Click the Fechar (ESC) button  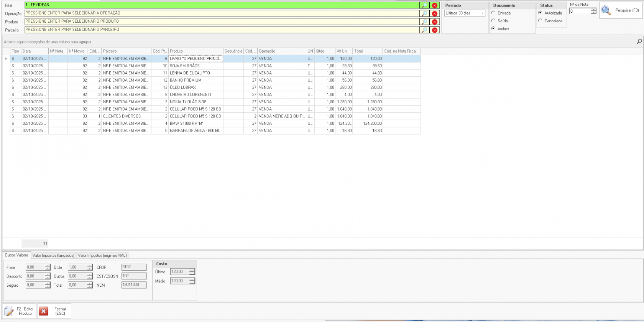pos(54,311)
